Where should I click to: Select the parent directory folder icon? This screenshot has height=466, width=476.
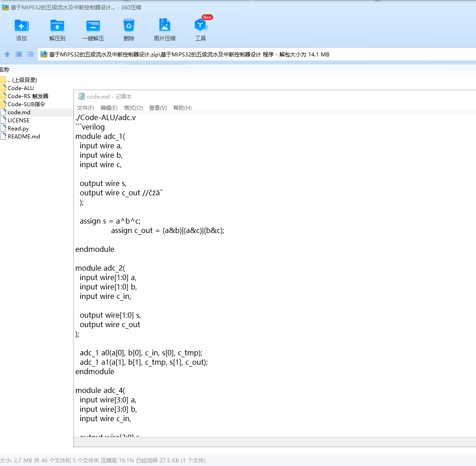point(3,80)
